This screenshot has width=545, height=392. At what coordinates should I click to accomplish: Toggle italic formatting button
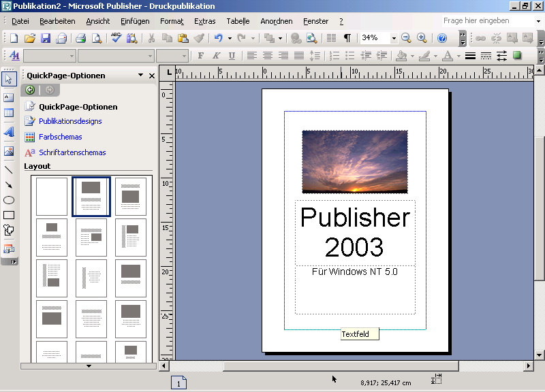pyautogui.click(x=216, y=56)
